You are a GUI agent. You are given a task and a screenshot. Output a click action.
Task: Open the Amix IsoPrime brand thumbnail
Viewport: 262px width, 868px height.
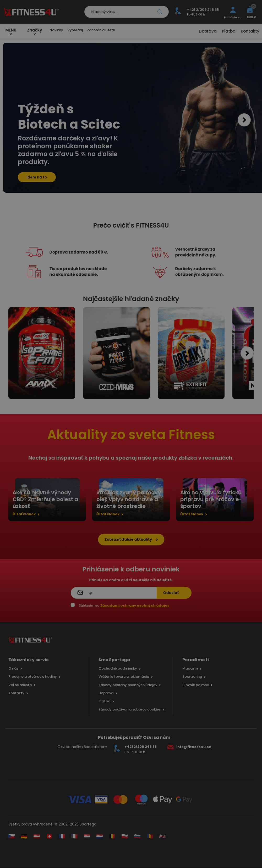point(42,353)
